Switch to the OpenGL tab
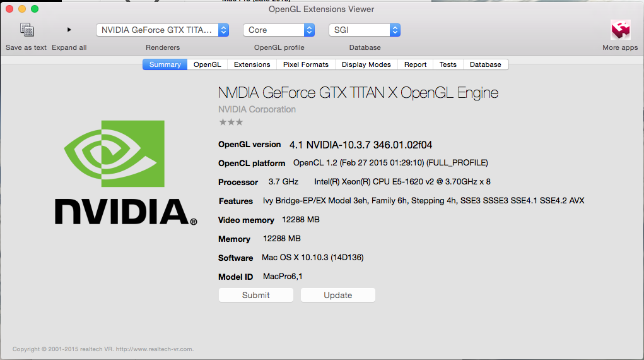 (x=208, y=64)
